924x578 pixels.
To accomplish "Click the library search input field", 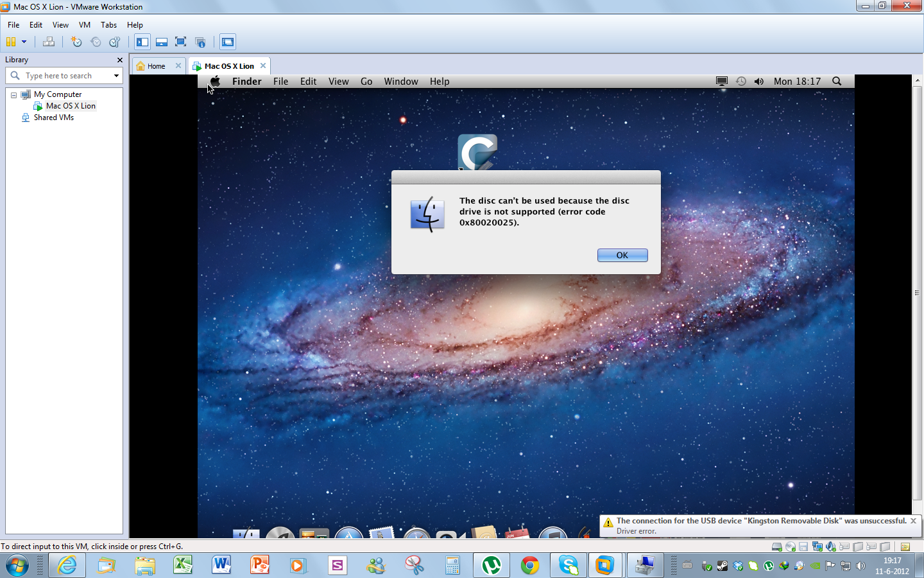I will [x=64, y=76].
